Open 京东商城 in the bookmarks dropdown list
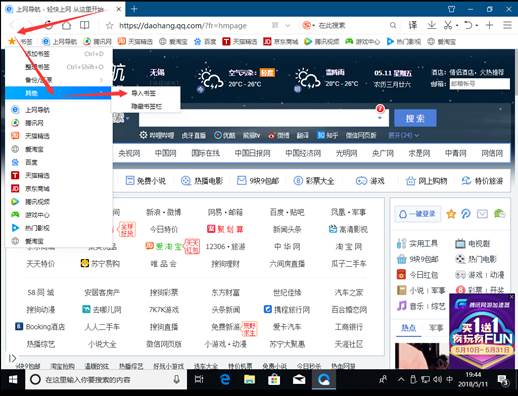This screenshot has height=396, width=518. coord(59,188)
